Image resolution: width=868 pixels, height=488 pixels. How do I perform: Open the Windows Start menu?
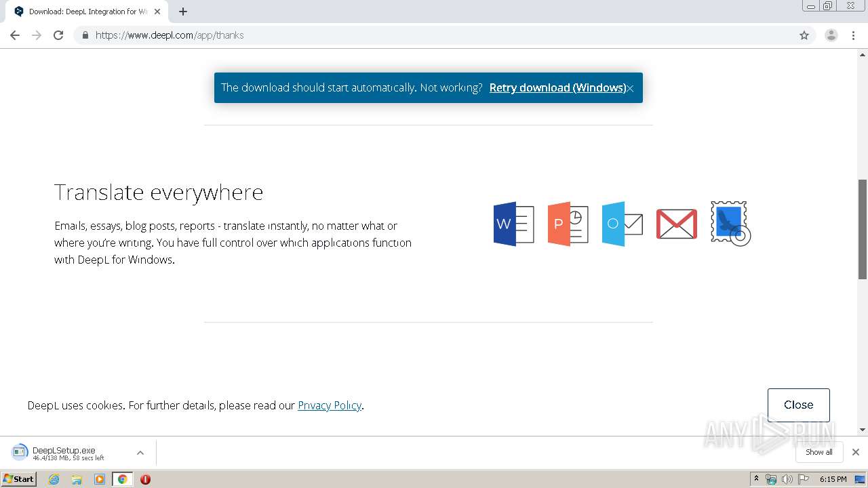tap(19, 479)
